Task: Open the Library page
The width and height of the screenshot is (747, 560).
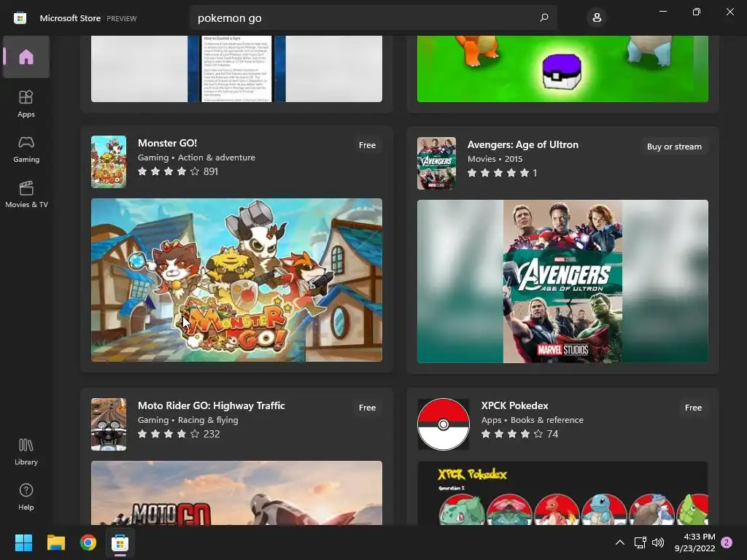Action: pos(26,451)
